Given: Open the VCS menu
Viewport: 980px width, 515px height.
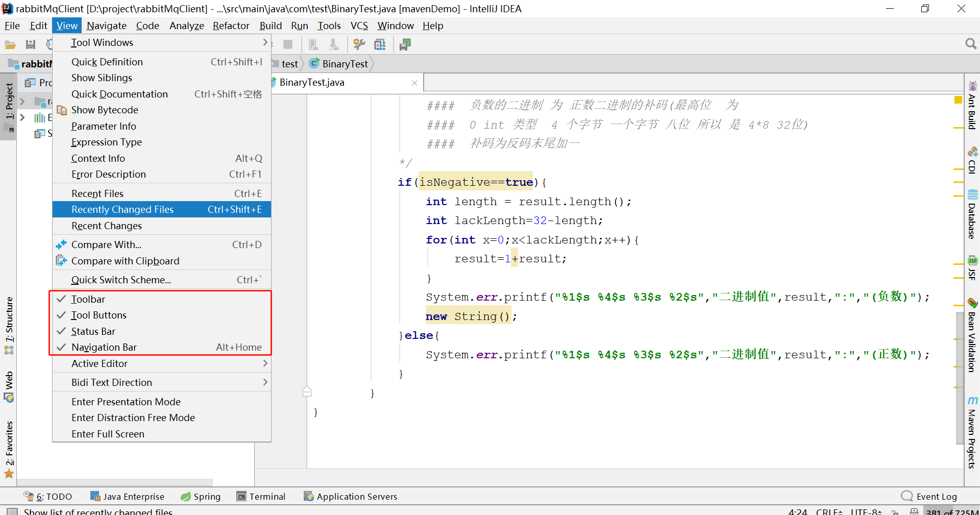Looking at the screenshot, I should pos(359,26).
